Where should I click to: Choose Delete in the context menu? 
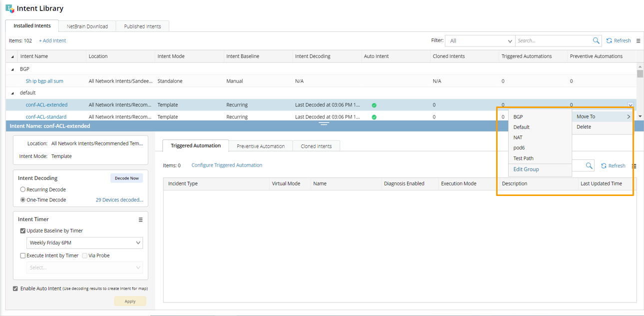(x=602, y=127)
